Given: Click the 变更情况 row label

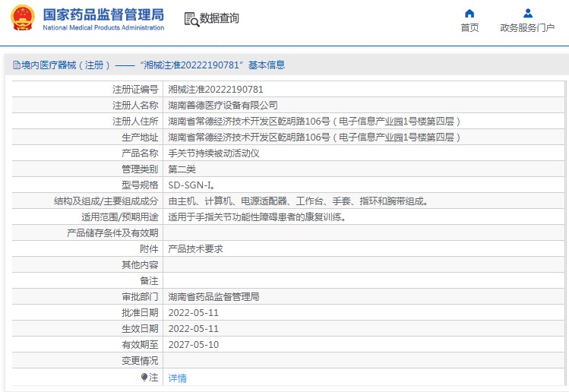Looking at the screenshot, I should [140, 361].
